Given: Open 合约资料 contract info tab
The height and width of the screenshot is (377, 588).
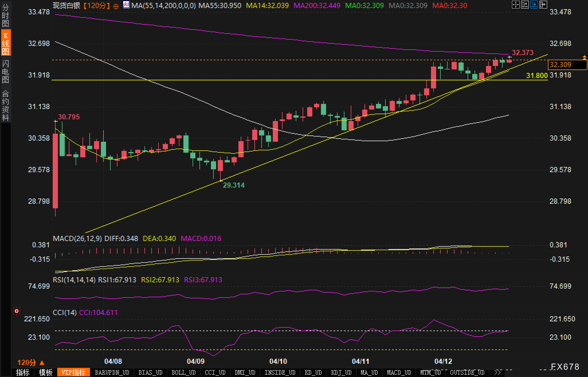Looking at the screenshot, I should coord(5,105).
